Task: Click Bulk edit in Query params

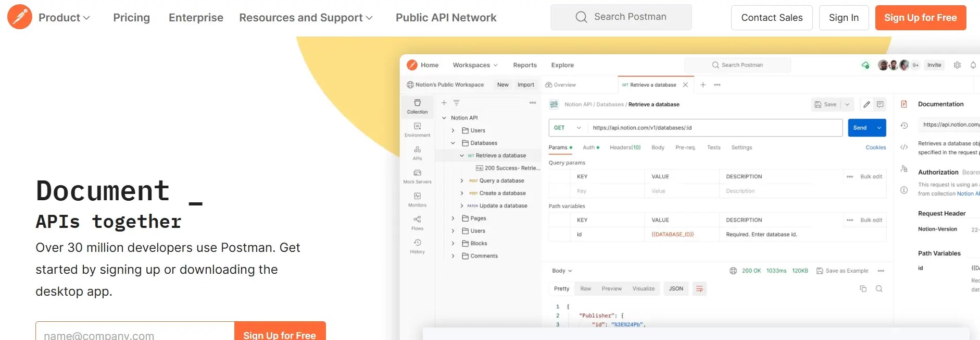Action: (x=871, y=177)
